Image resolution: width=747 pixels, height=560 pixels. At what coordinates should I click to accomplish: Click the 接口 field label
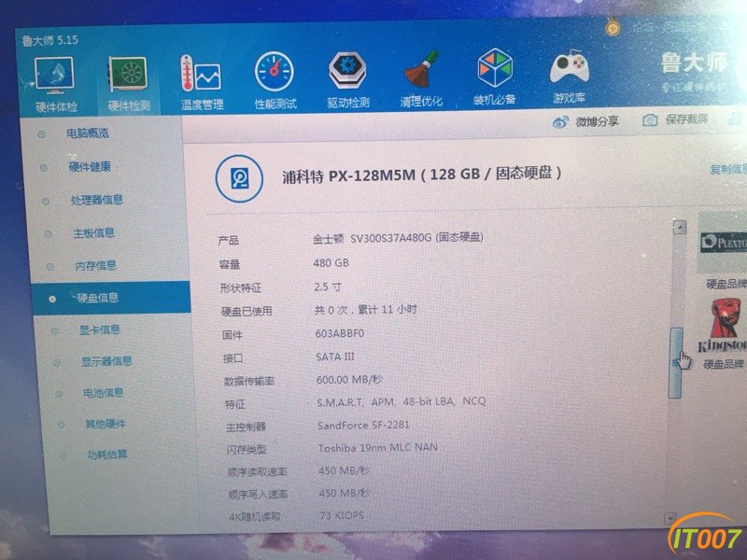(x=233, y=358)
